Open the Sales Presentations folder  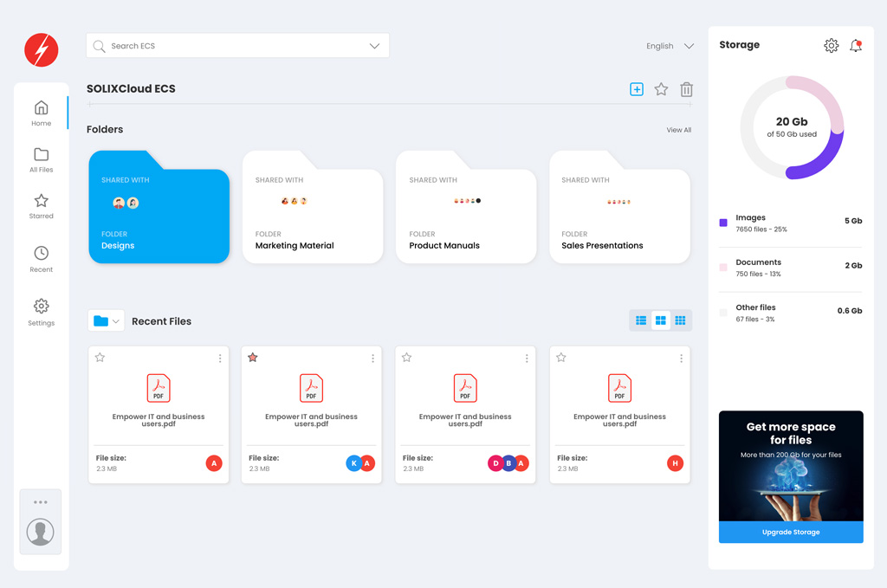click(x=620, y=207)
